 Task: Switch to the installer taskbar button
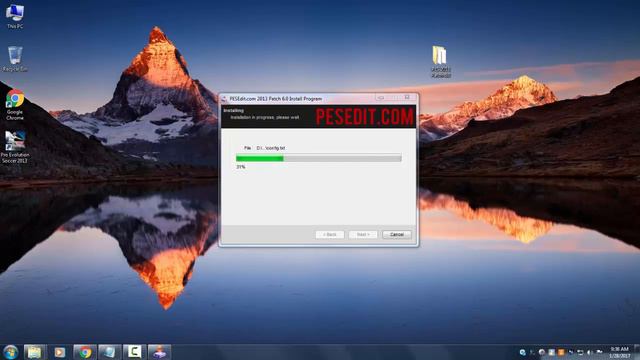[159, 352]
